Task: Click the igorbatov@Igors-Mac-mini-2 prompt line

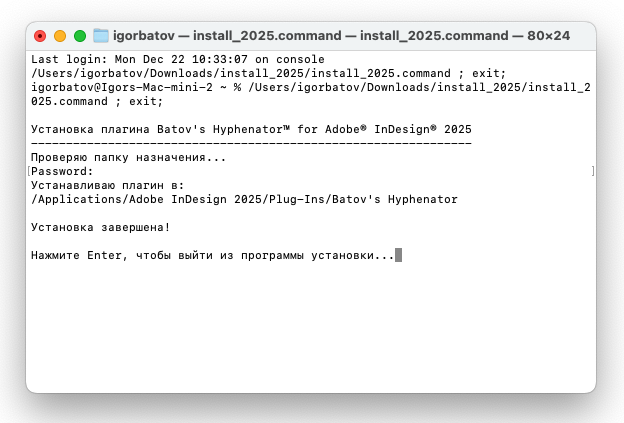Action: tap(311, 87)
